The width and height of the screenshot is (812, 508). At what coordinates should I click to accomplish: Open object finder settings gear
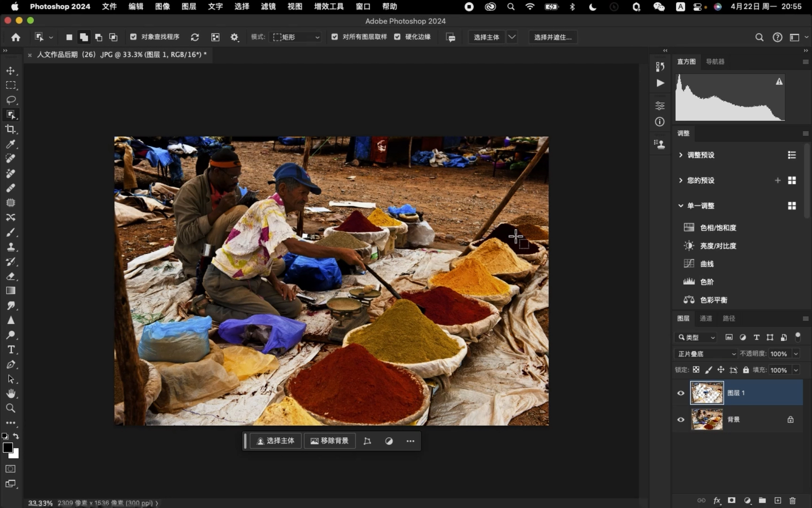tap(234, 37)
